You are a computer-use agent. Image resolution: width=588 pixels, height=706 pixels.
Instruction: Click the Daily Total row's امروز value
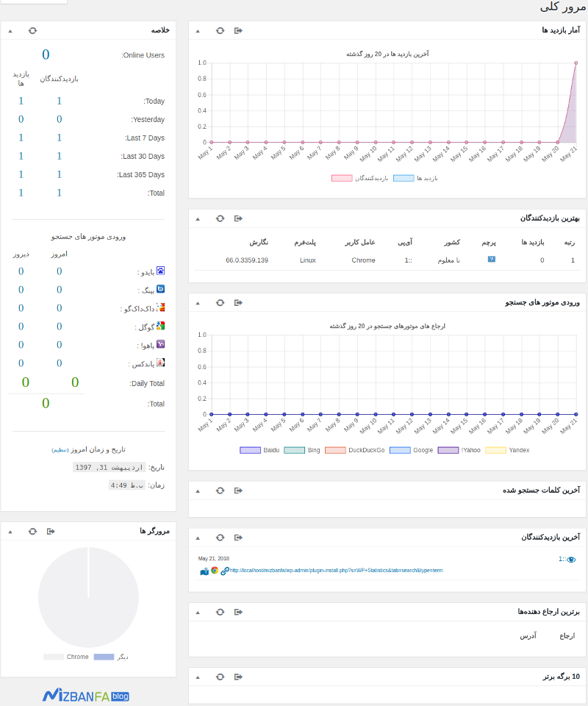[75, 382]
